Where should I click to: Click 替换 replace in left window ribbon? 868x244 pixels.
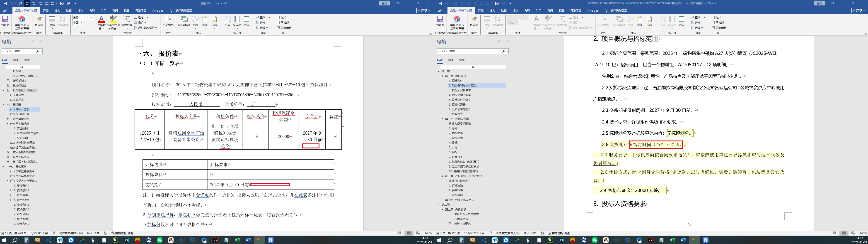(x=261, y=23)
